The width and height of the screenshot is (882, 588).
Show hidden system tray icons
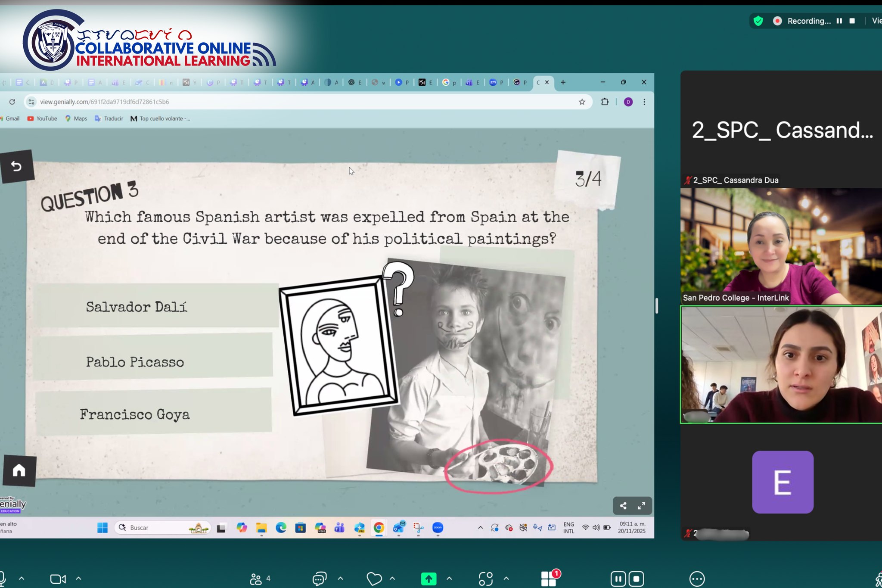[480, 528]
